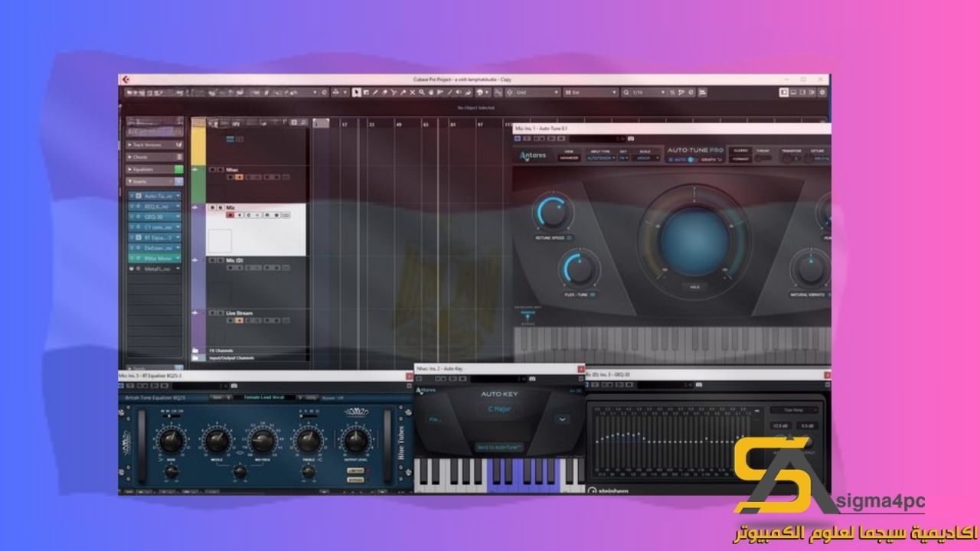980x551 pixels.
Task: Open the Scale dropdown in Auto-Tune
Action: point(646,158)
